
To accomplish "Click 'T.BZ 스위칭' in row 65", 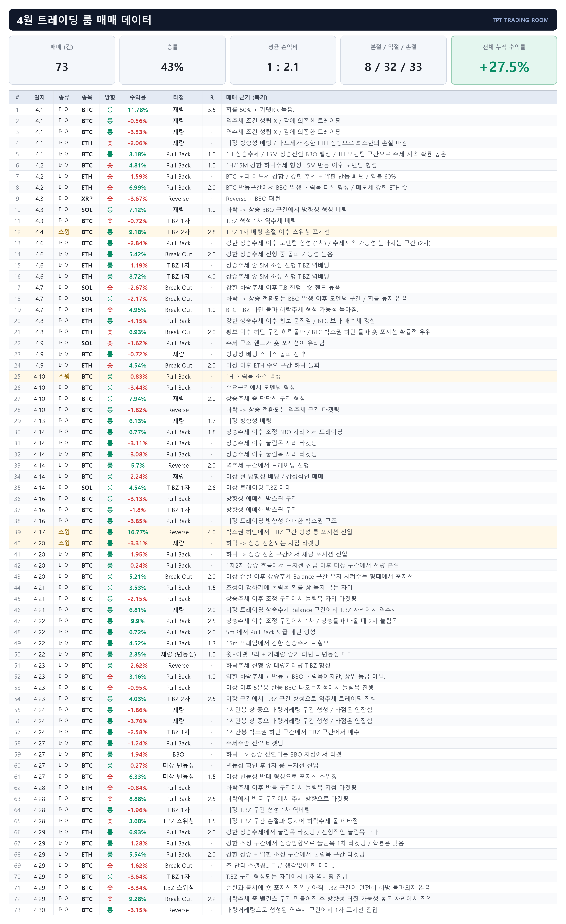I will point(178,822).
